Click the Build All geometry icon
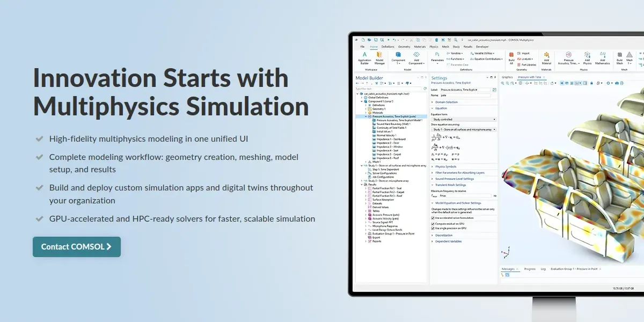 pos(511,58)
